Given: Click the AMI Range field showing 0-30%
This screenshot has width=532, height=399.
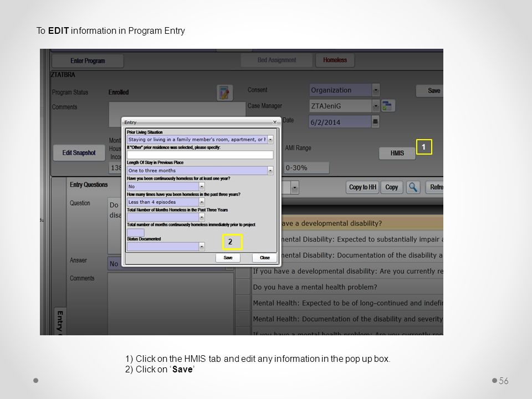Looking at the screenshot, I should coord(306,167).
